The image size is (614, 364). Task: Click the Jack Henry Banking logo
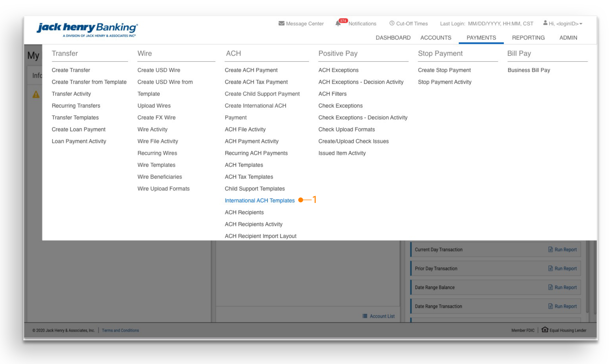click(87, 29)
